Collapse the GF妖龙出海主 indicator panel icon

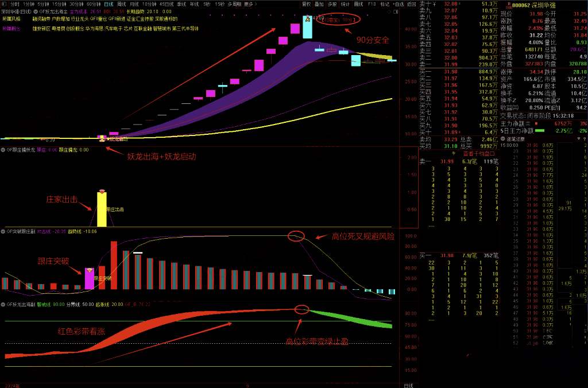click(36, 11)
